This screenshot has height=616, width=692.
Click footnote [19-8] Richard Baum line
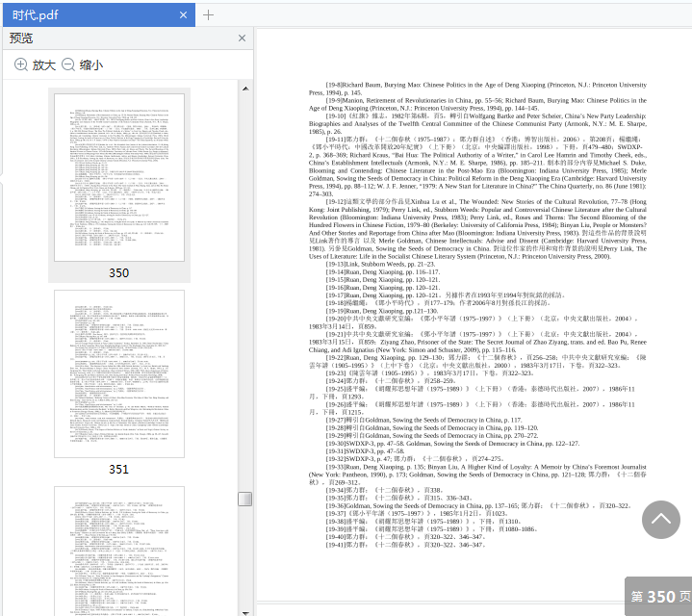coord(477,89)
